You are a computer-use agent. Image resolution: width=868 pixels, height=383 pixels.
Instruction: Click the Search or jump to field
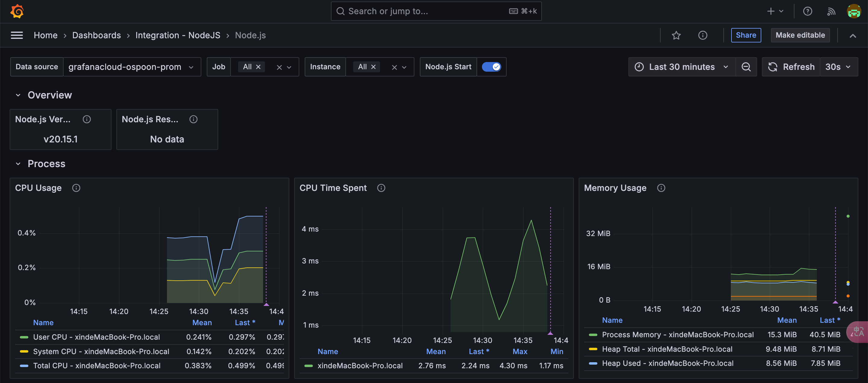click(x=436, y=11)
